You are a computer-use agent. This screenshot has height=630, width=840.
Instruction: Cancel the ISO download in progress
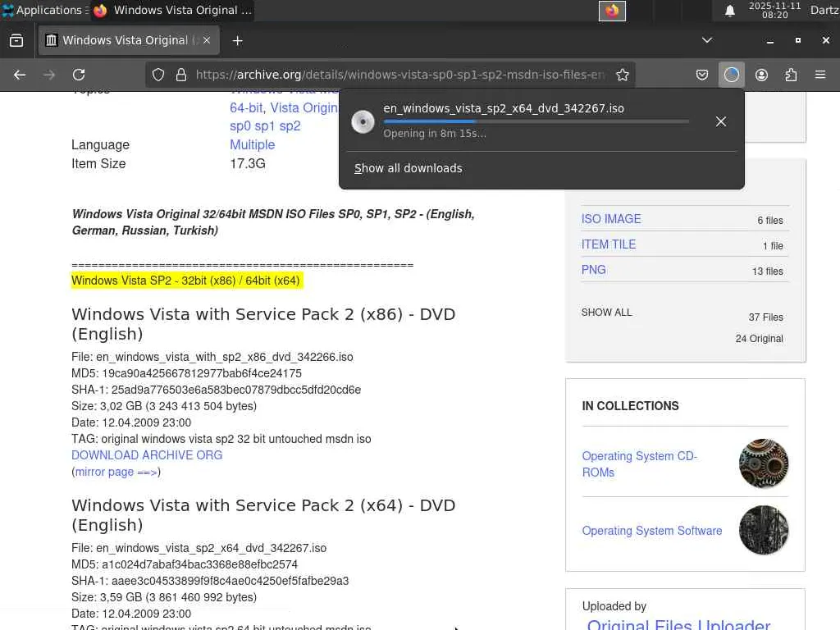click(x=720, y=121)
